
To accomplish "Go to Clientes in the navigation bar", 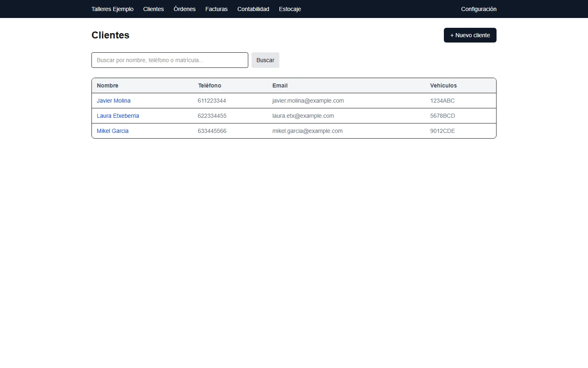I will pos(154,9).
